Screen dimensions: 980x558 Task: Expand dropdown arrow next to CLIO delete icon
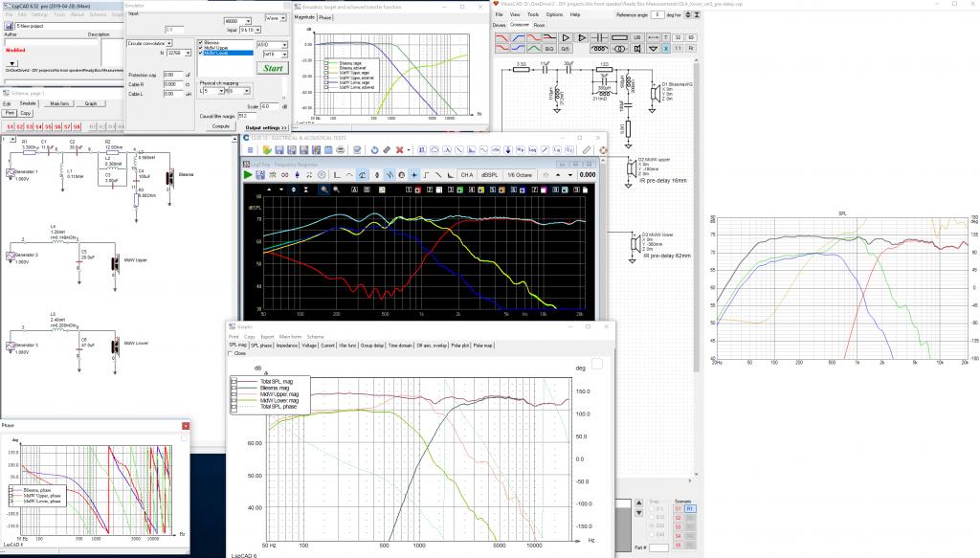(409, 150)
